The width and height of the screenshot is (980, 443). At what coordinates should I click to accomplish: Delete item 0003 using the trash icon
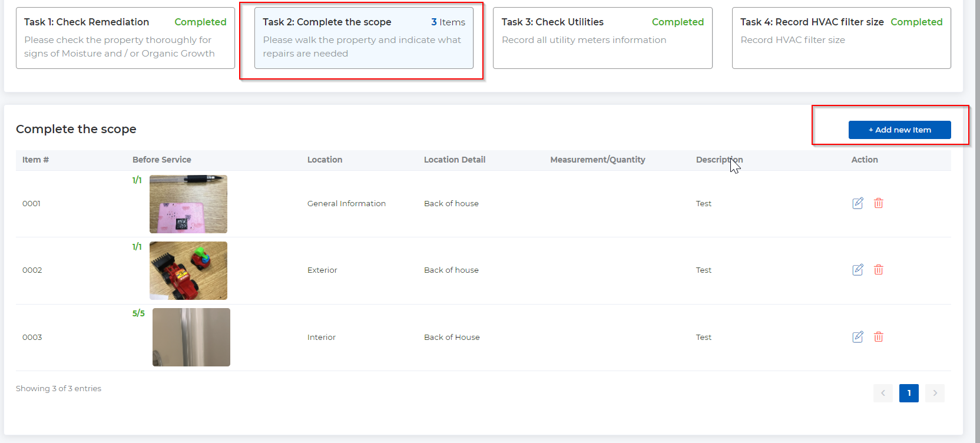[878, 337]
